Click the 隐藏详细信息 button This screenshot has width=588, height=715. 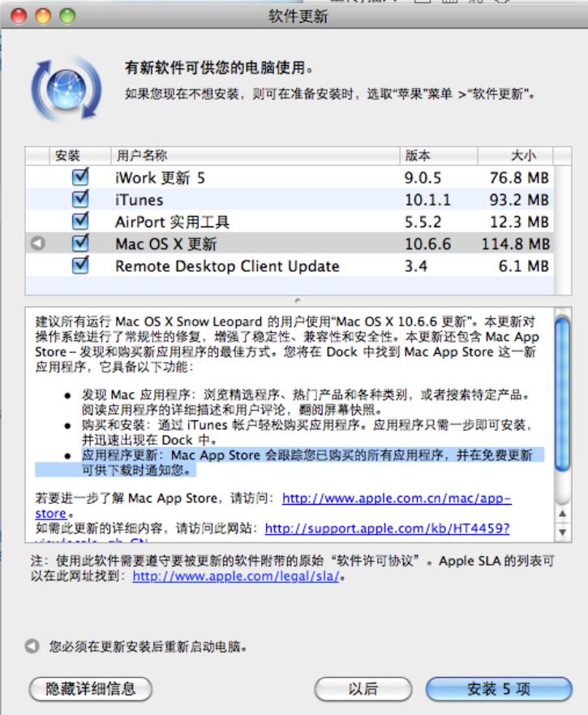click(x=90, y=688)
